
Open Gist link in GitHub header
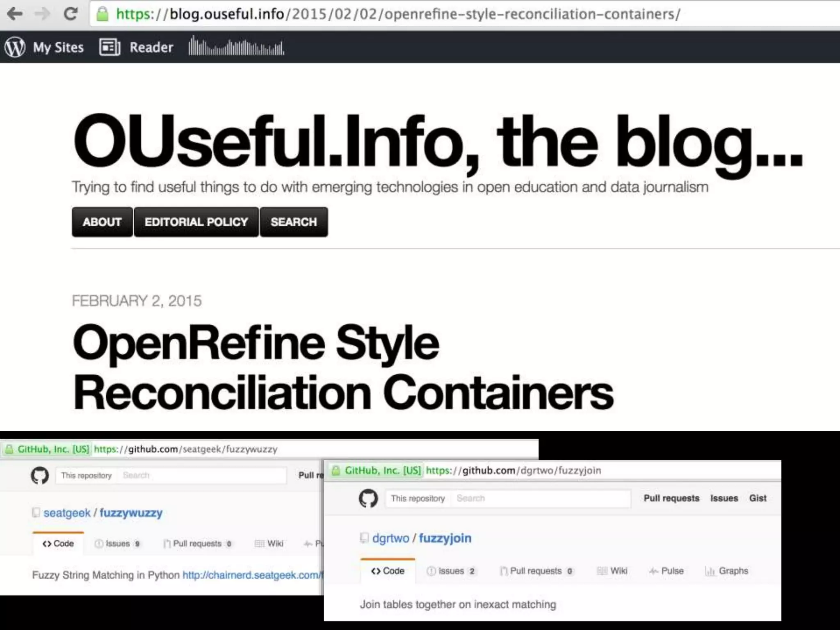point(758,498)
